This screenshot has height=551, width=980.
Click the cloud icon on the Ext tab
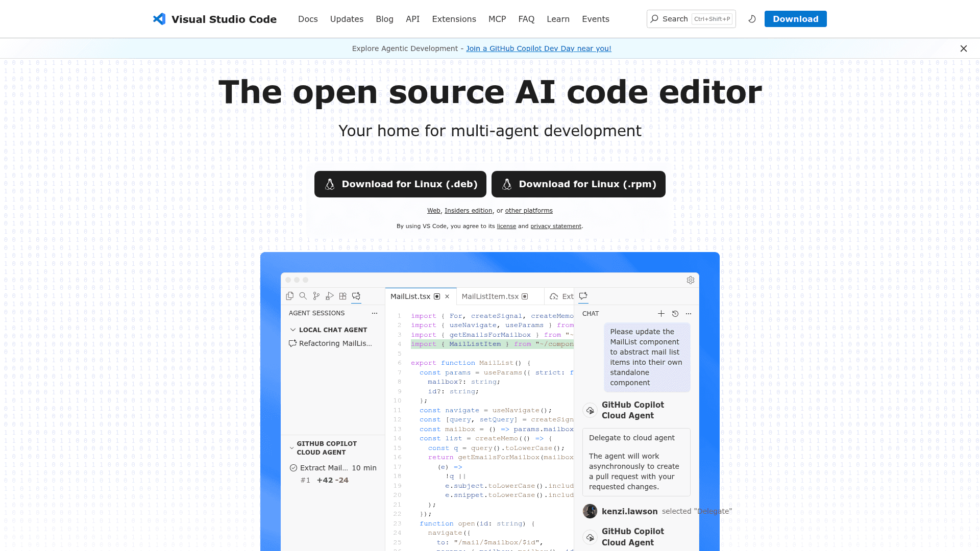[x=554, y=296]
